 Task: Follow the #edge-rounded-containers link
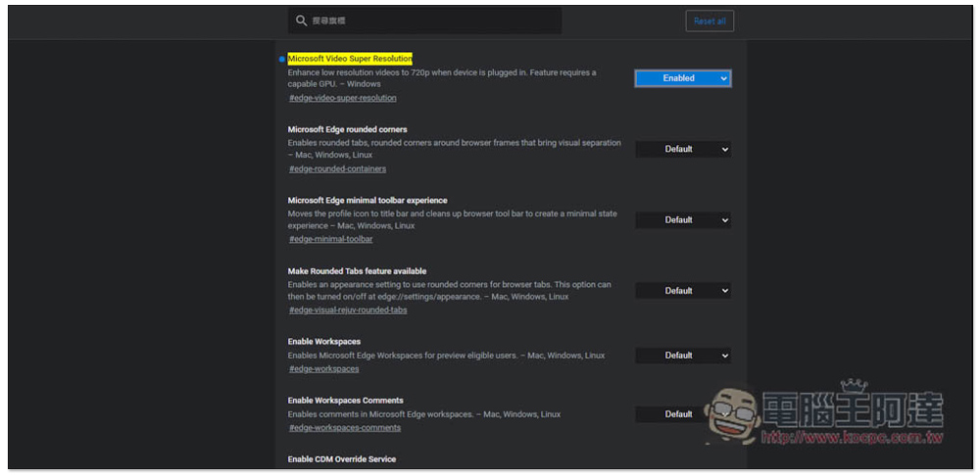click(337, 168)
